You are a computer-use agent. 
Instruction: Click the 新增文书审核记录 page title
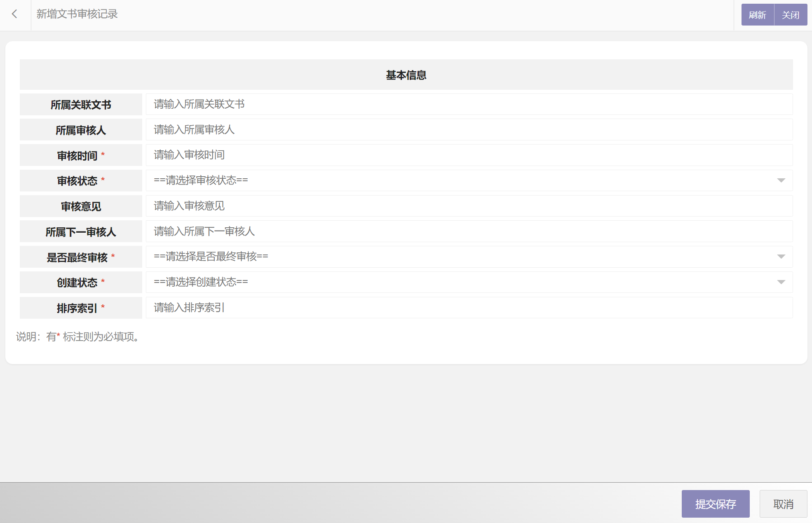click(x=77, y=14)
